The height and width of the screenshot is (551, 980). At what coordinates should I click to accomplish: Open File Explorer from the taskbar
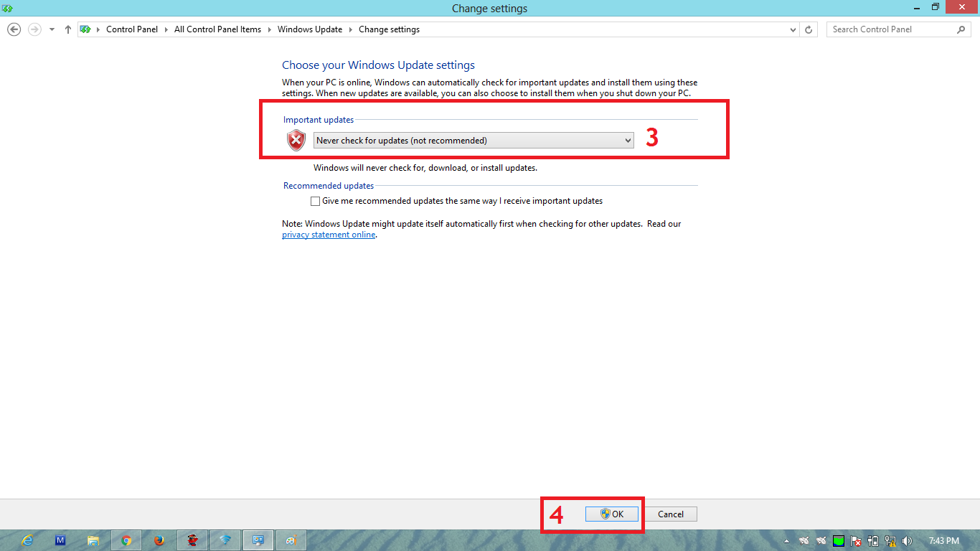pos(93,540)
